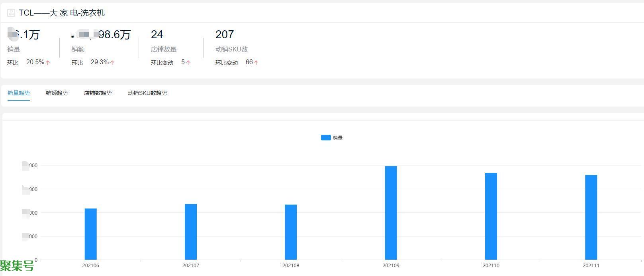
Task: Click the 202109 x-axis label
Action: tap(391, 266)
